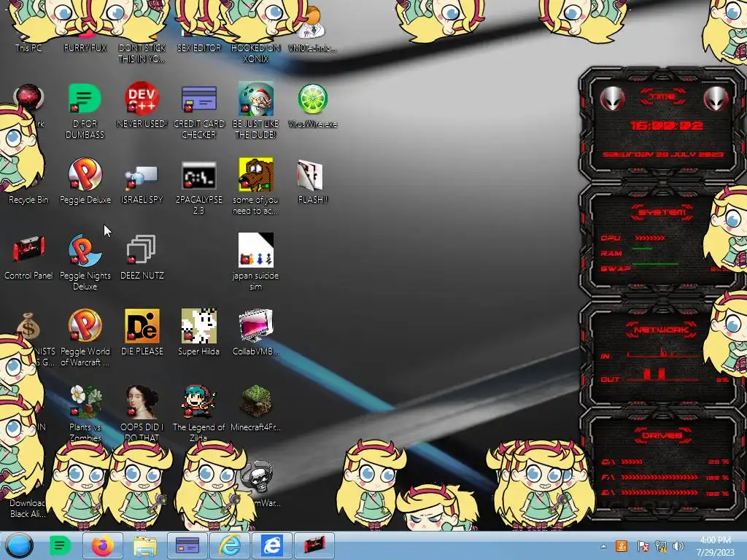Select the HOOKED ON XONIX label
This screenshot has width=747, height=560.
click(256, 53)
